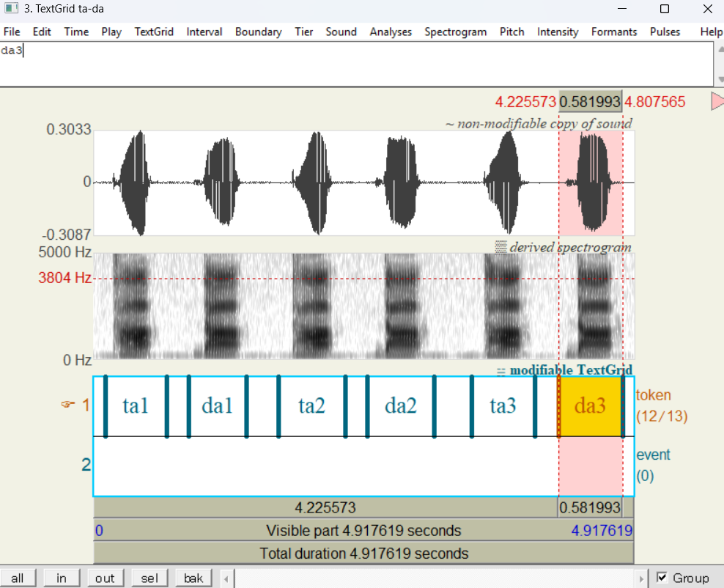Select the ta1 interval in tier 1
This screenshot has width=724, height=588.
pyautogui.click(x=136, y=406)
